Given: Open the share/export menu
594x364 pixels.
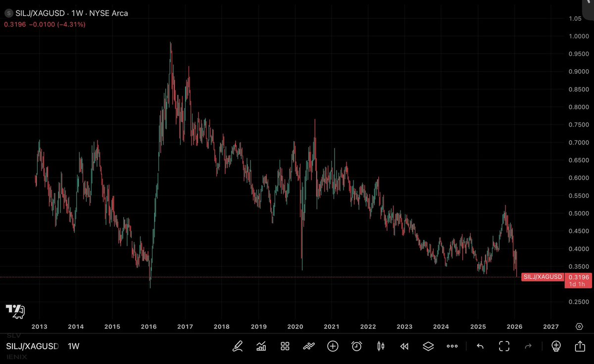Looking at the screenshot, I should [x=579, y=346].
